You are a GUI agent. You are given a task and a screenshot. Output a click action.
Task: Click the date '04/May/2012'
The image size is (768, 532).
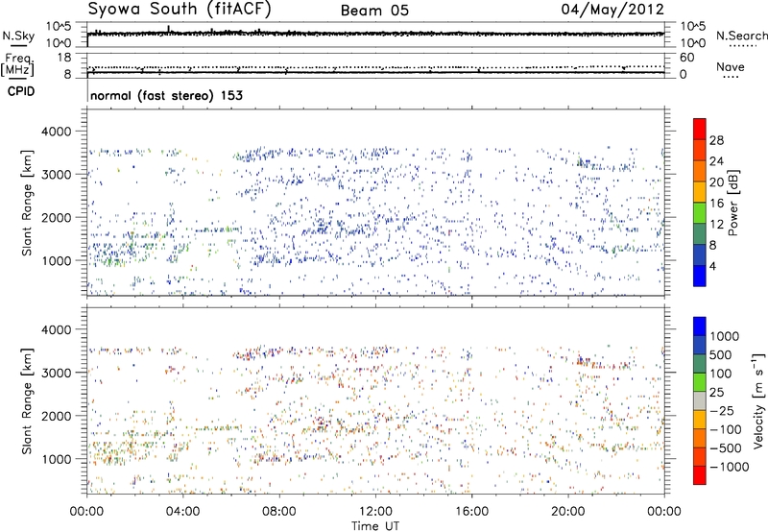612,10
